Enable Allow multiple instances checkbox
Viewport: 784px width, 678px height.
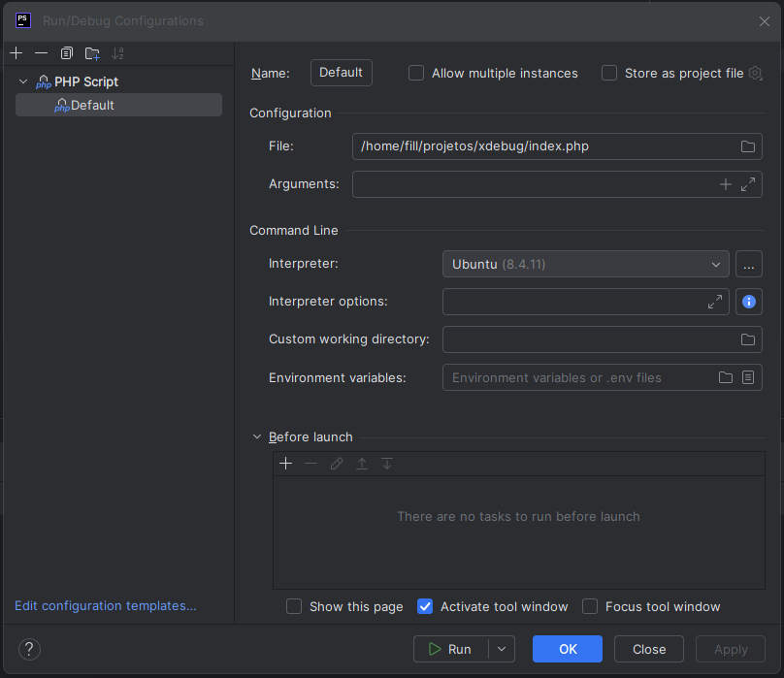point(416,73)
